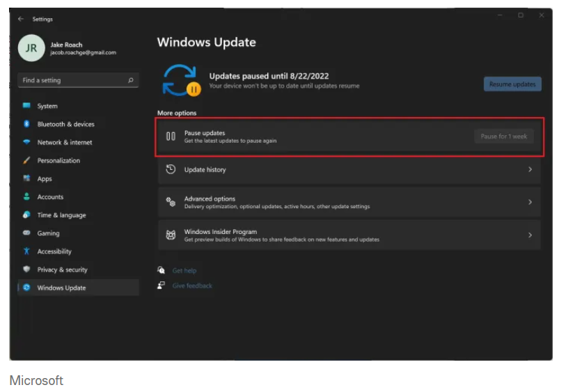The width and height of the screenshot is (566, 392).
Task: Click the Accounts person icon
Action: [x=26, y=196]
